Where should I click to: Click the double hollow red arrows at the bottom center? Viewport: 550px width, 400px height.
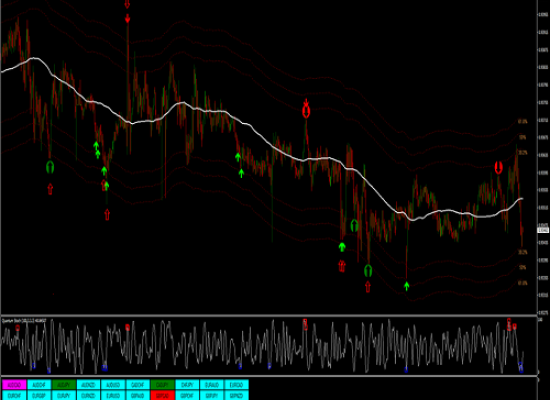[342, 266]
